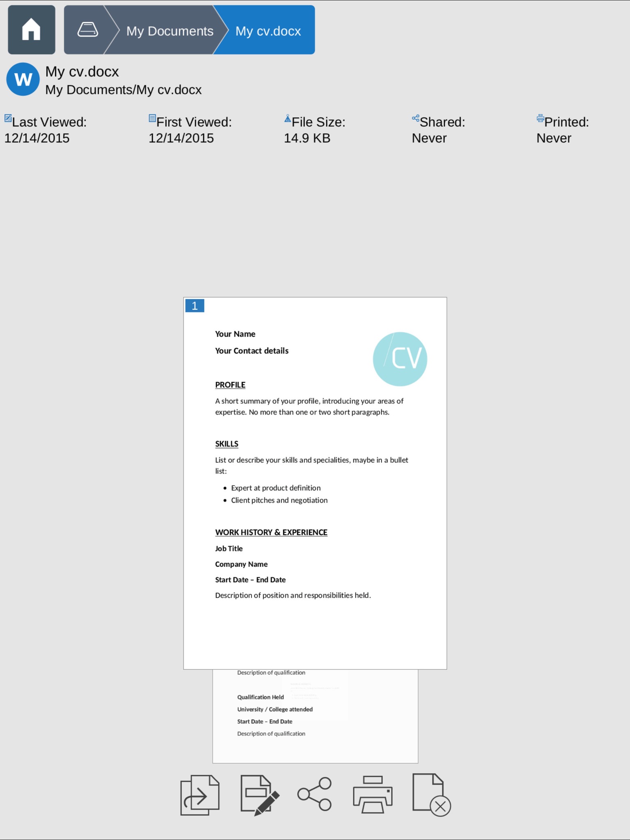Screen dimensions: 630x840
Task: Click the '14.9 KB' file size value
Action: pyautogui.click(x=307, y=138)
